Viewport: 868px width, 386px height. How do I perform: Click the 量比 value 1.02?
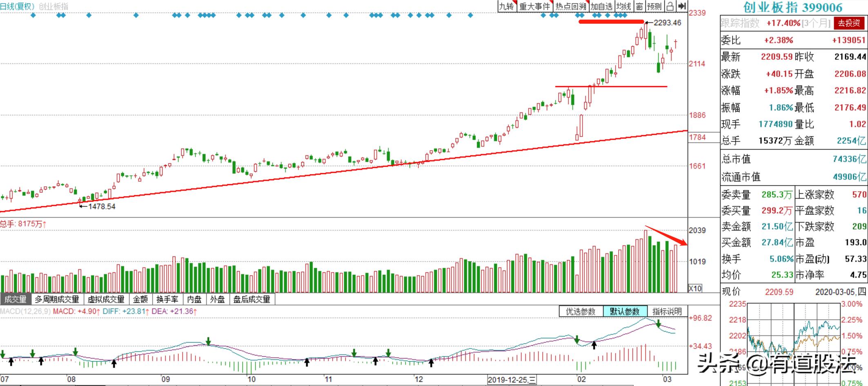click(857, 124)
